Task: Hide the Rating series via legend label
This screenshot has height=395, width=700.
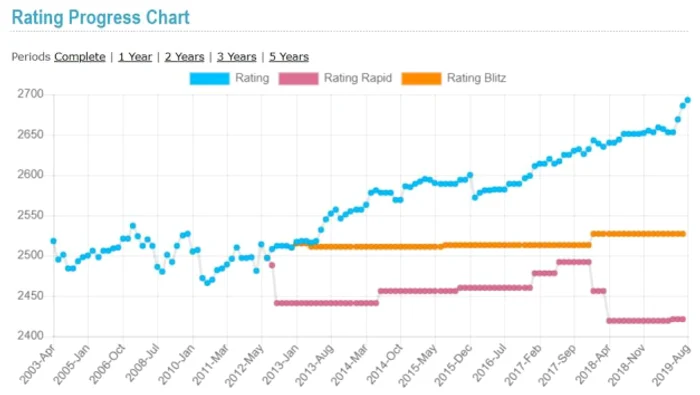Action: tap(252, 78)
